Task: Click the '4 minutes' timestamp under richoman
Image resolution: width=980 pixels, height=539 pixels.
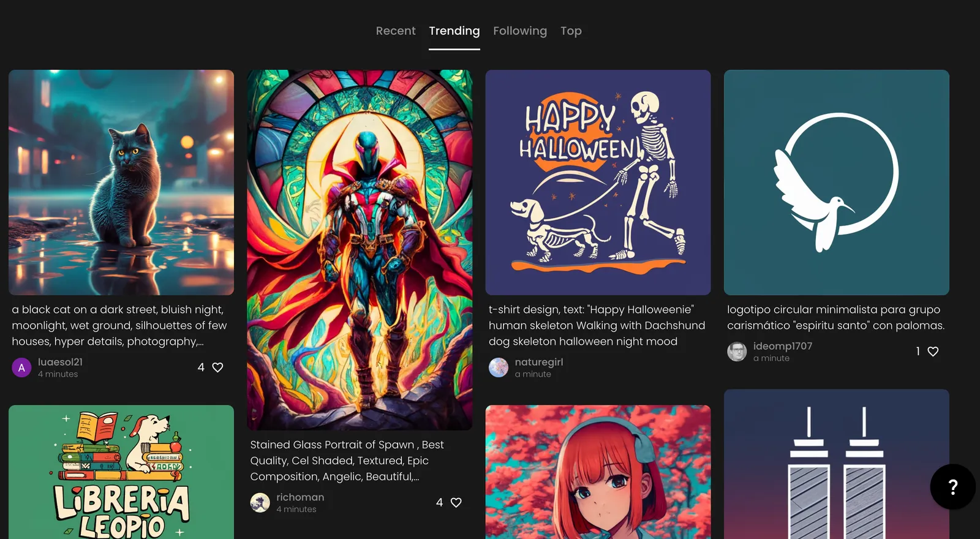Action: point(296,510)
